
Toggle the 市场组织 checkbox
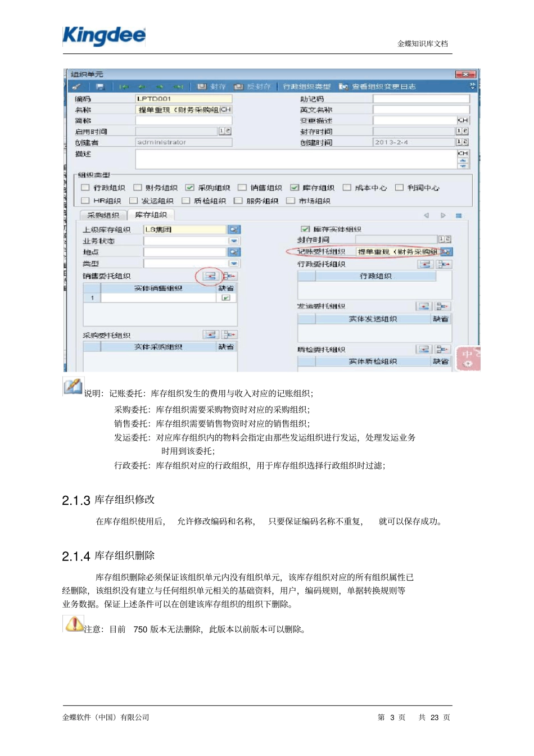pos(291,201)
